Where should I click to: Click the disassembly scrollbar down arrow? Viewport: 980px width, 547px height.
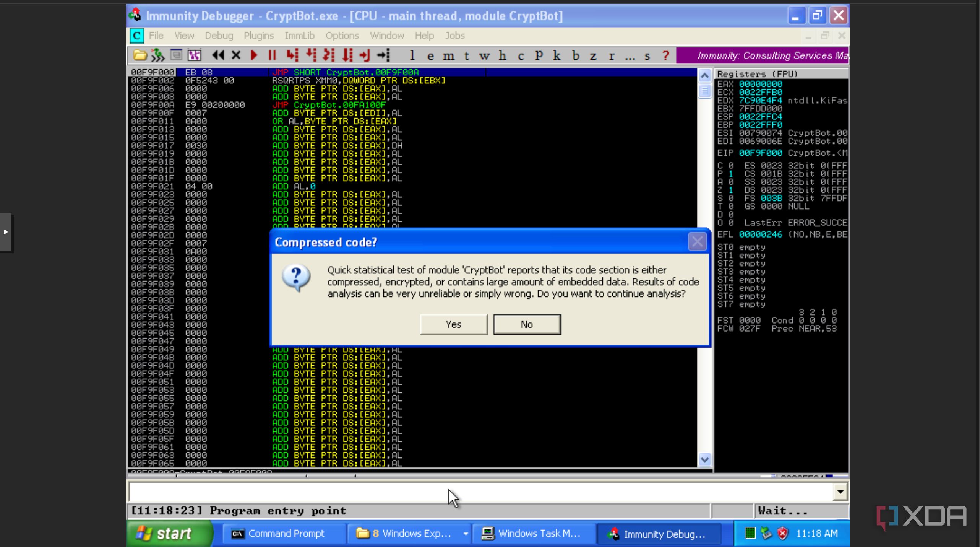coord(705,459)
